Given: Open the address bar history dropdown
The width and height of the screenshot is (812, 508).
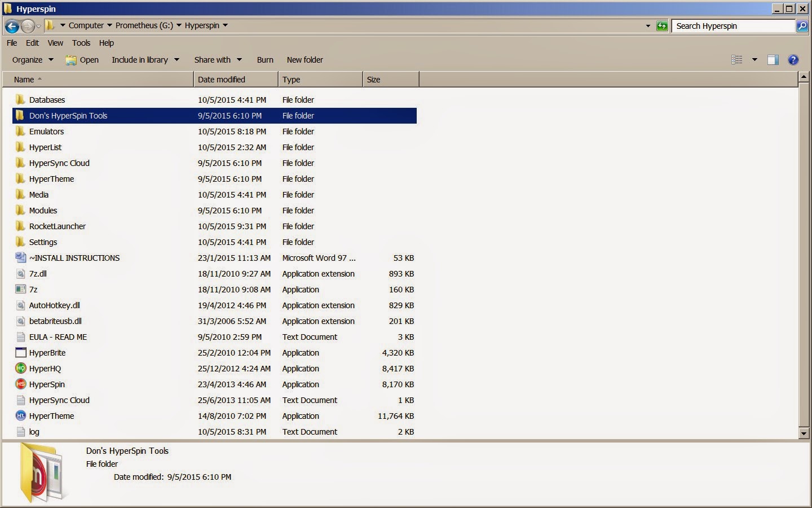Looking at the screenshot, I should [648, 26].
